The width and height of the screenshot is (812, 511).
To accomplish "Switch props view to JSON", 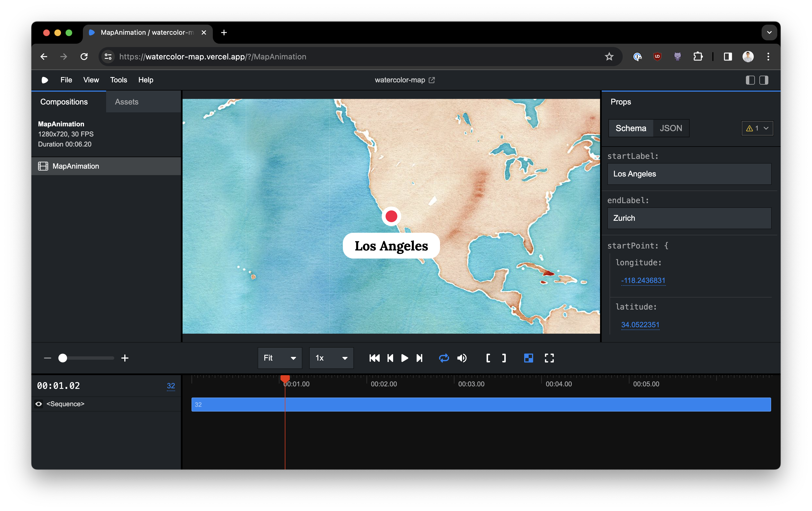I will pos(671,128).
